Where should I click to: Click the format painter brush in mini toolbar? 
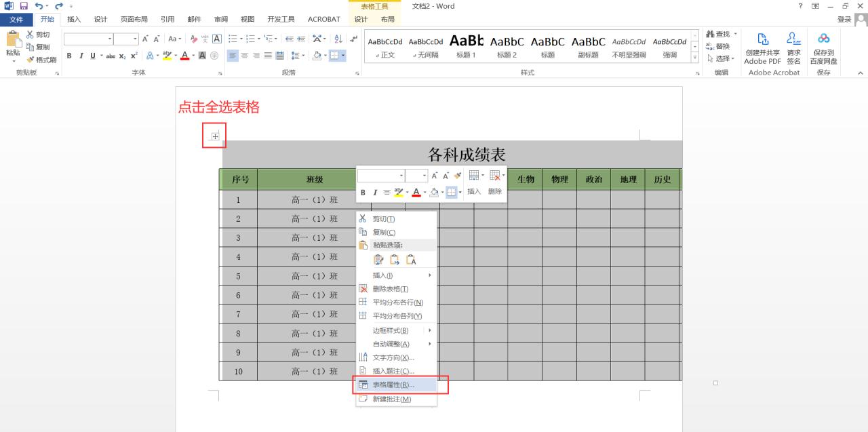[458, 176]
